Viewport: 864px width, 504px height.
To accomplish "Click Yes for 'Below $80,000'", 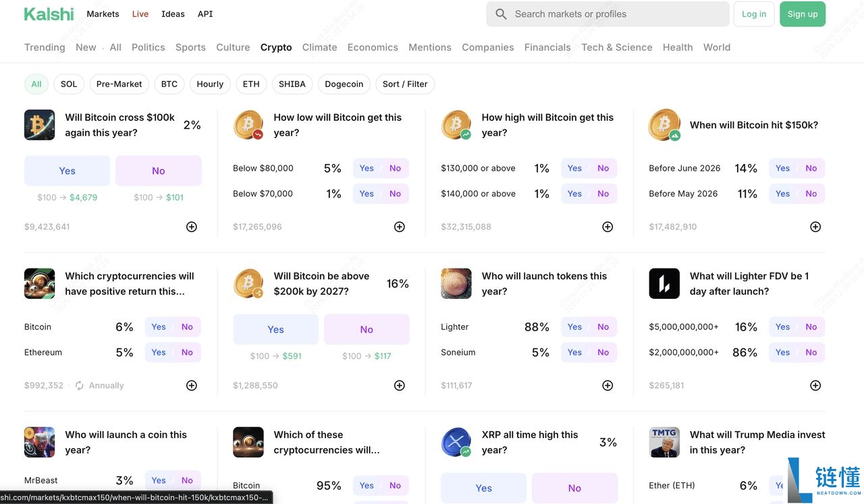I will [367, 168].
